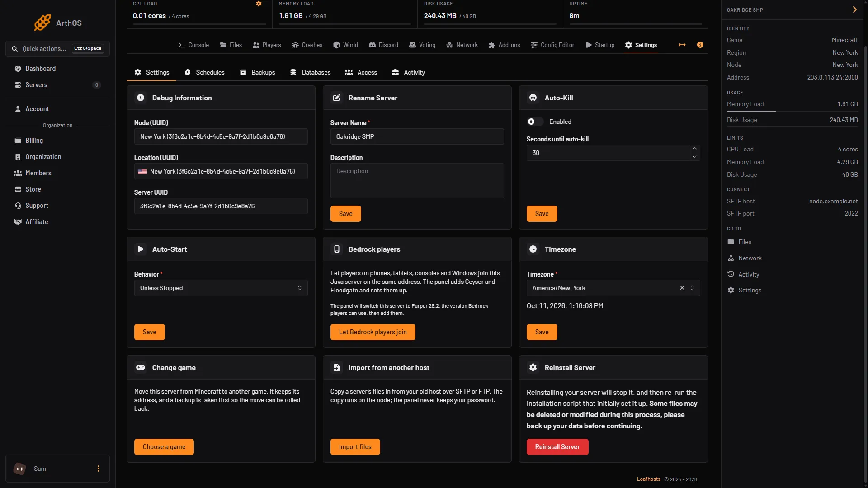868x488 pixels.
Task: Open the Loafhosts footer link
Action: coord(648,479)
